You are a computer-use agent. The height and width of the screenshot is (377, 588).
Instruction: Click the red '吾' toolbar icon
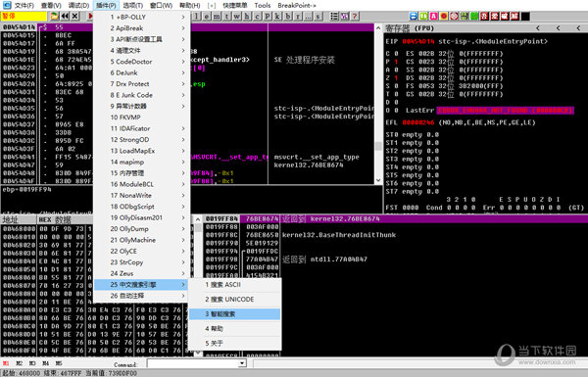[x=484, y=16]
